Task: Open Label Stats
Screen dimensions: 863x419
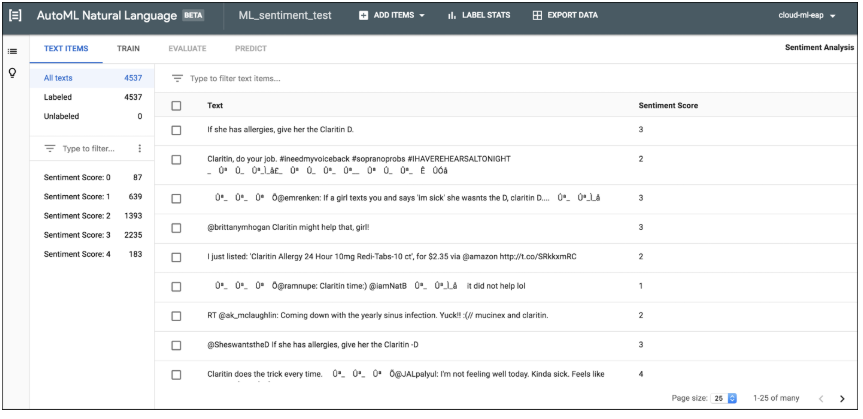Action: (x=479, y=15)
